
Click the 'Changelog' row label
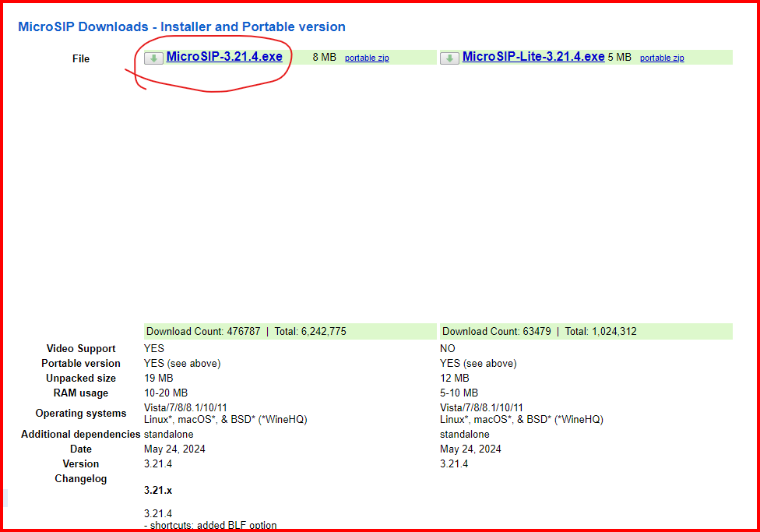(81, 479)
